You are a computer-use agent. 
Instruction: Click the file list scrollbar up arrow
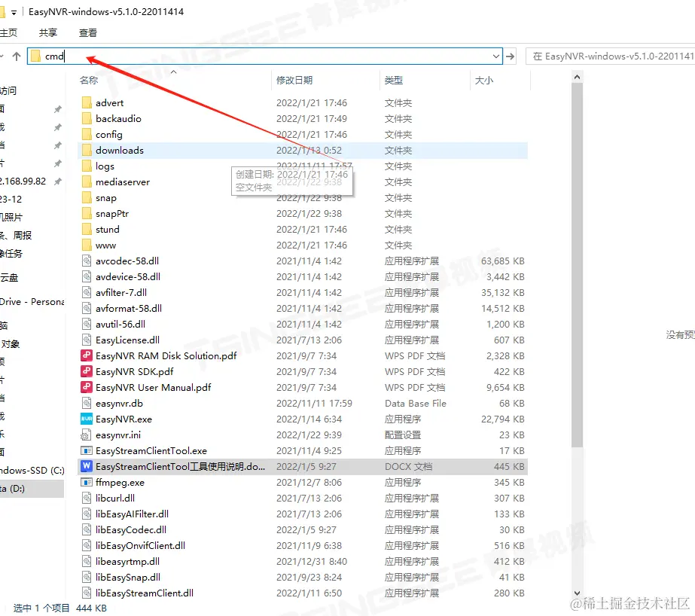[x=577, y=77]
